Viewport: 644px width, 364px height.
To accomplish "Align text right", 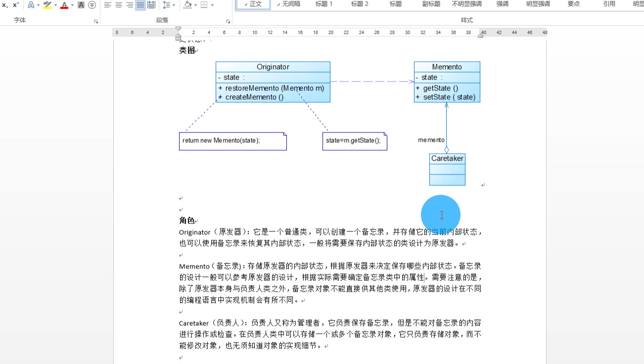I will coord(130,5).
